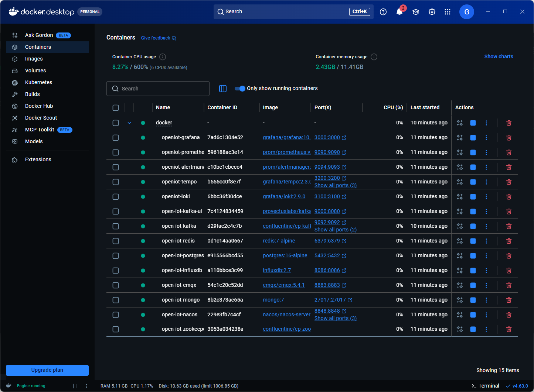This screenshot has width=534, height=392.
Task: Open Kubernetes in sidebar
Action: click(47, 83)
